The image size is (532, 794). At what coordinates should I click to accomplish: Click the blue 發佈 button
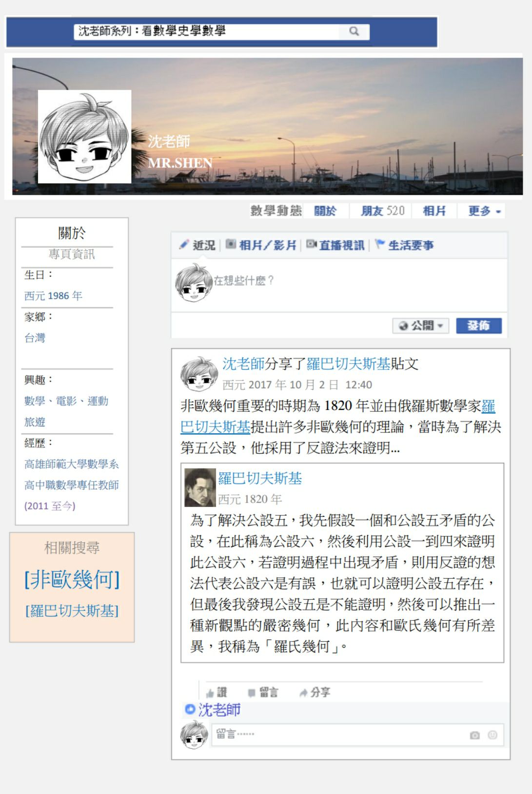click(478, 326)
